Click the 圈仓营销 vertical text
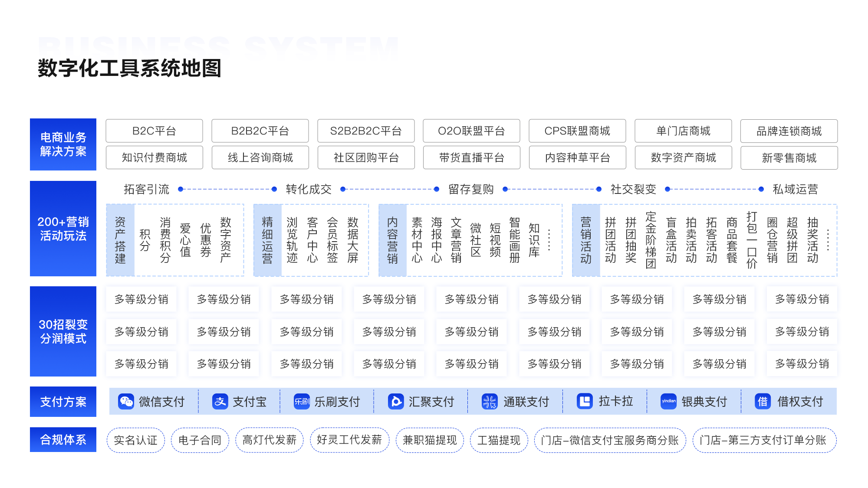 pyautogui.click(x=773, y=240)
